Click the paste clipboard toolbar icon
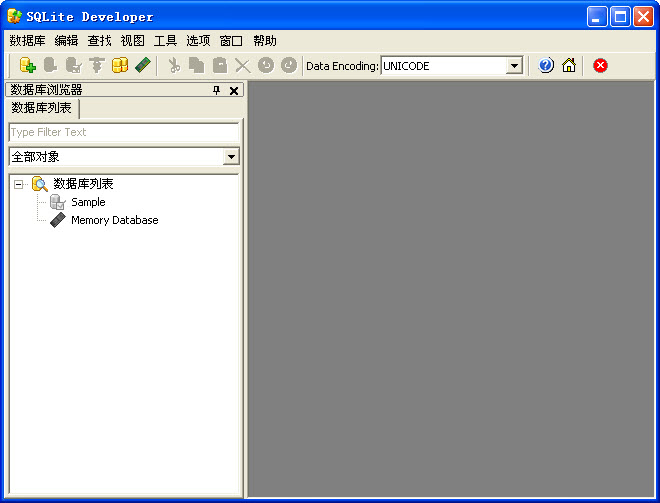Image resolution: width=660 pixels, height=503 pixels. point(219,65)
